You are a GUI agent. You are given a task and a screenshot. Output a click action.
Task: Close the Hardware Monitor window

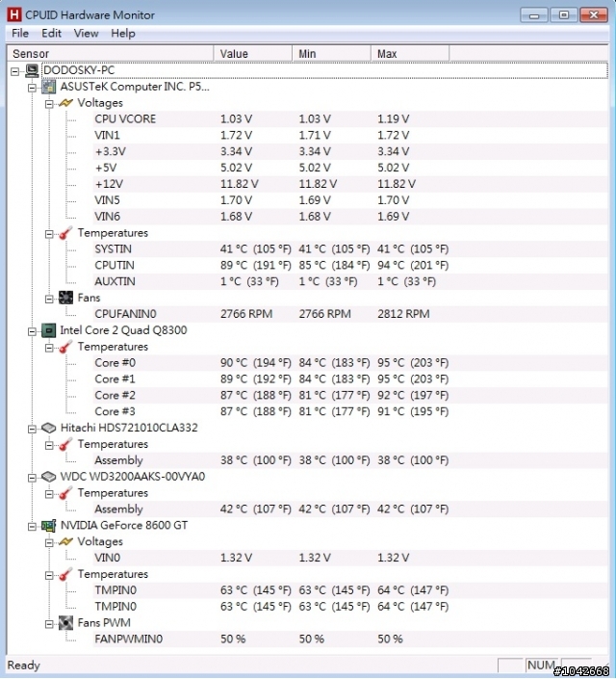(594, 15)
